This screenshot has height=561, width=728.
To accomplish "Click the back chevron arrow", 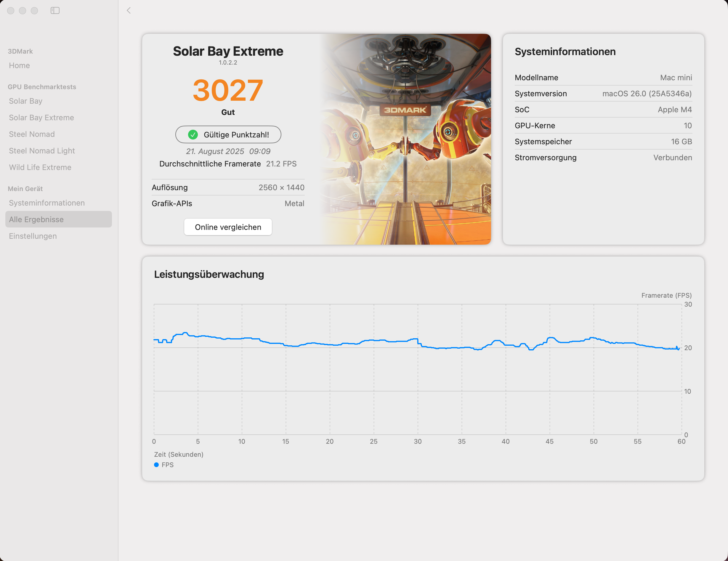I will coord(129,11).
